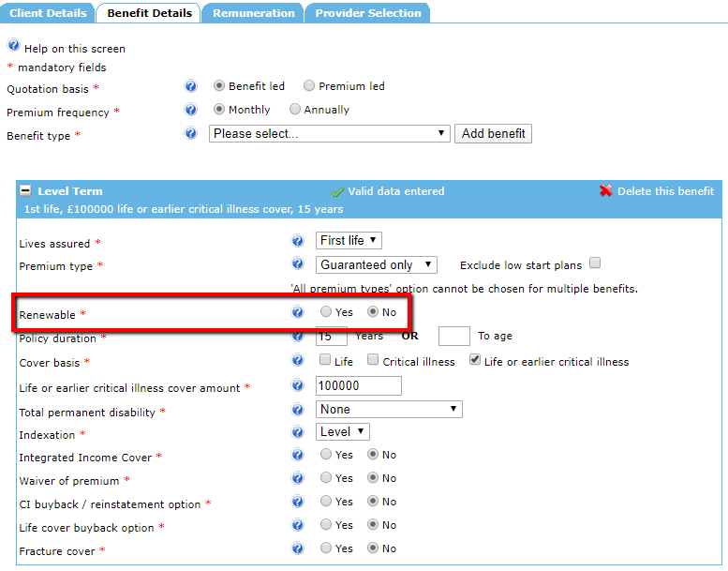
Task: Click help icon beside Premium frequency
Action: (x=191, y=110)
